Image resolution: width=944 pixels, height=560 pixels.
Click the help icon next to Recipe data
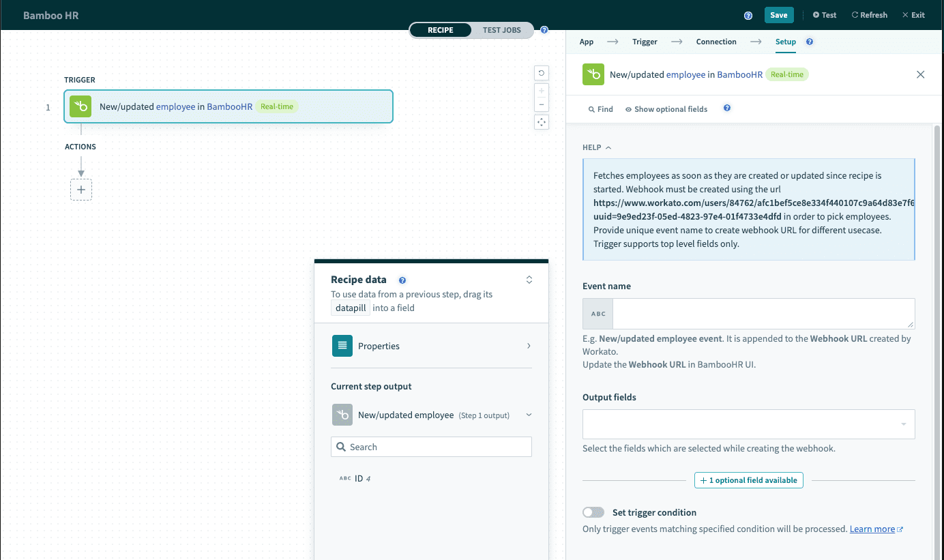(x=402, y=280)
